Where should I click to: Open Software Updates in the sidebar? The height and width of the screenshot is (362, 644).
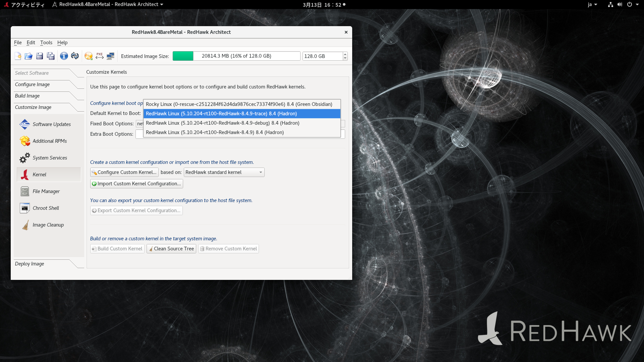pos(49,124)
